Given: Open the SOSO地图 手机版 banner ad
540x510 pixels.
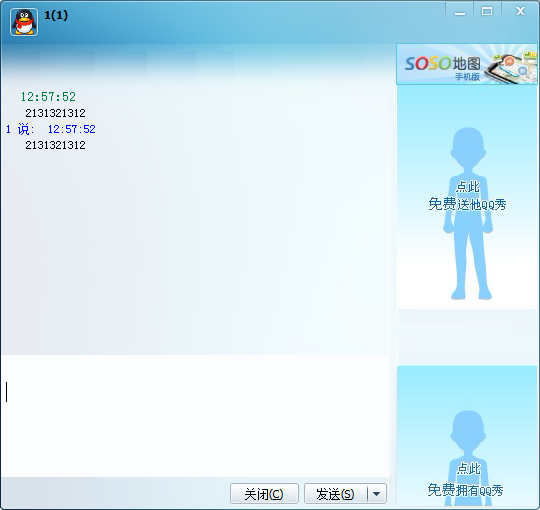Looking at the screenshot, I should 467,64.
